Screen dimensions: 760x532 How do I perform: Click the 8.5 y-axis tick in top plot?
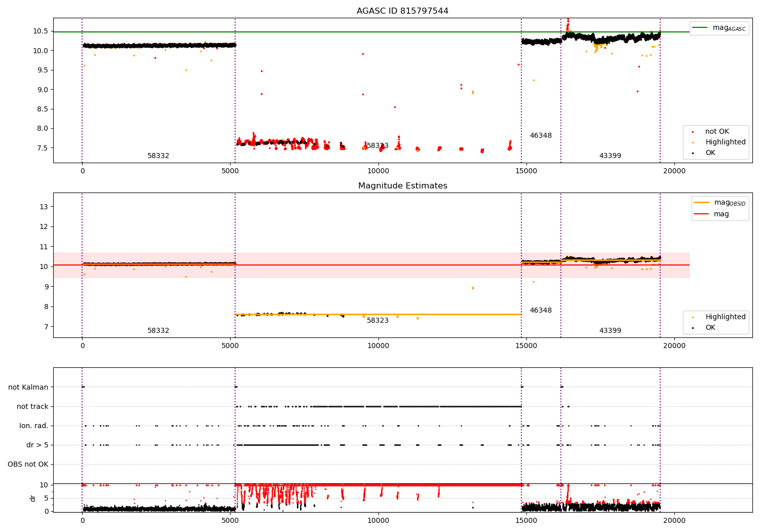pos(43,109)
